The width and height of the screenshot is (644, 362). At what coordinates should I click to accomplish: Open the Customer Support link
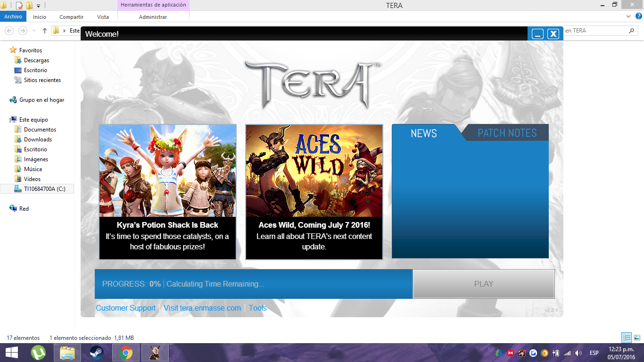point(126,308)
